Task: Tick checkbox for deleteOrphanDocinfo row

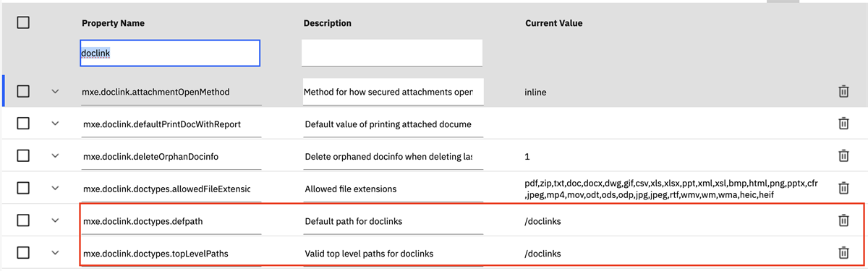Action: (x=23, y=155)
